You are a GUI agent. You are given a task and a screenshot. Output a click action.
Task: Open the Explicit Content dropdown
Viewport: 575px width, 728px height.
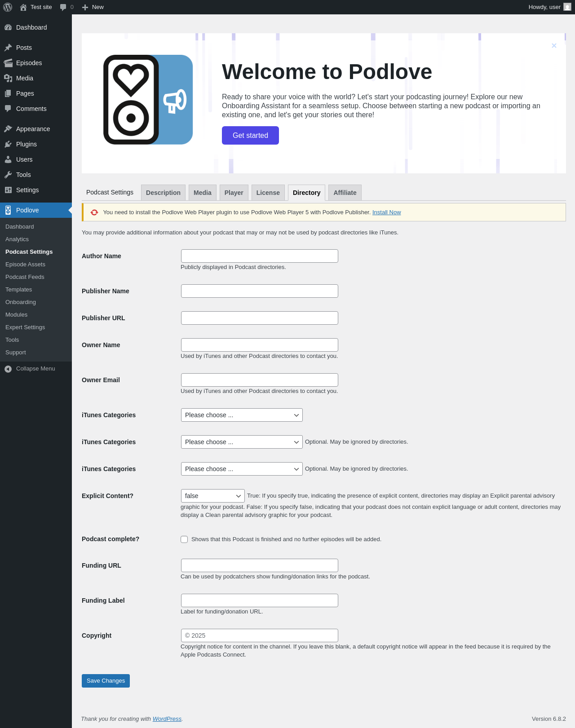[213, 496]
